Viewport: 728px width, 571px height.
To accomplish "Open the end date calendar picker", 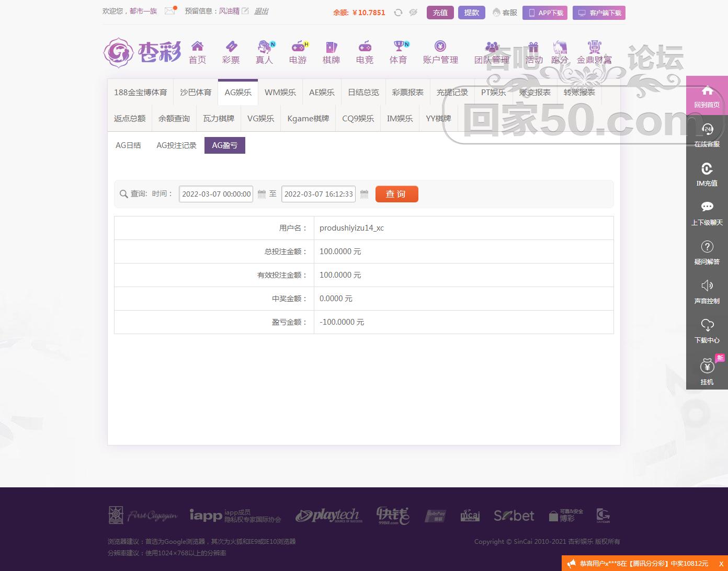I will tap(364, 194).
